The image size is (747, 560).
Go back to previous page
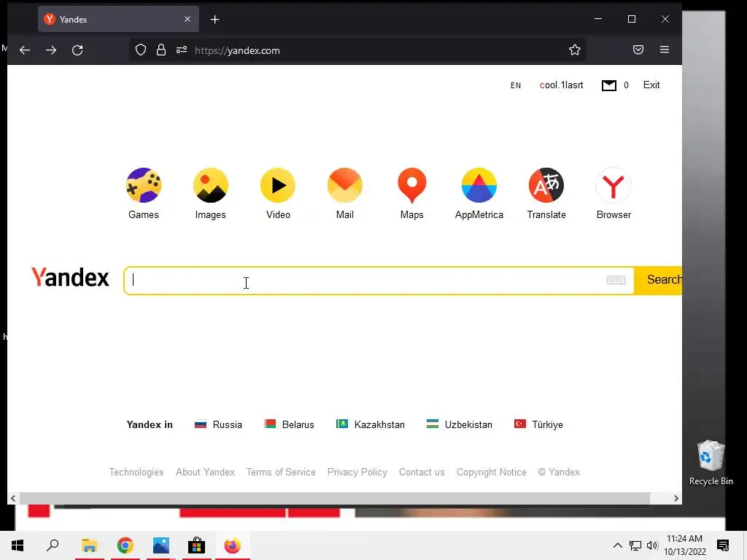click(x=25, y=50)
